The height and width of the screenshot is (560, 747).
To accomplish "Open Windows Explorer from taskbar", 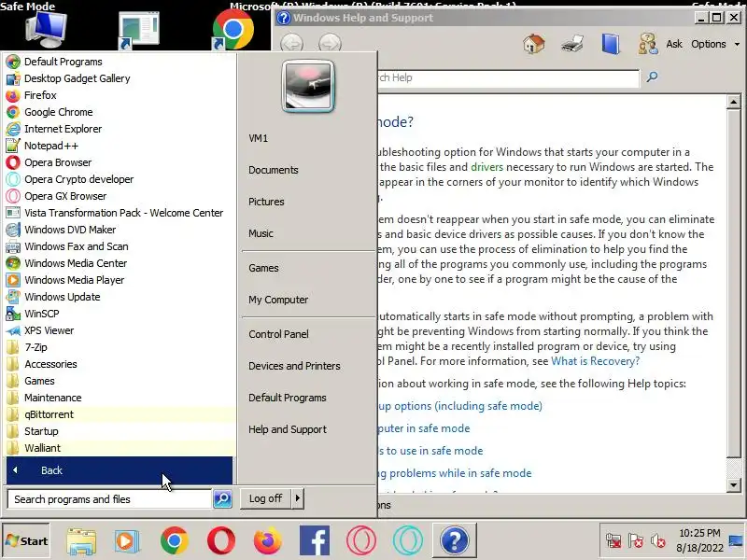I will [81, 541].
